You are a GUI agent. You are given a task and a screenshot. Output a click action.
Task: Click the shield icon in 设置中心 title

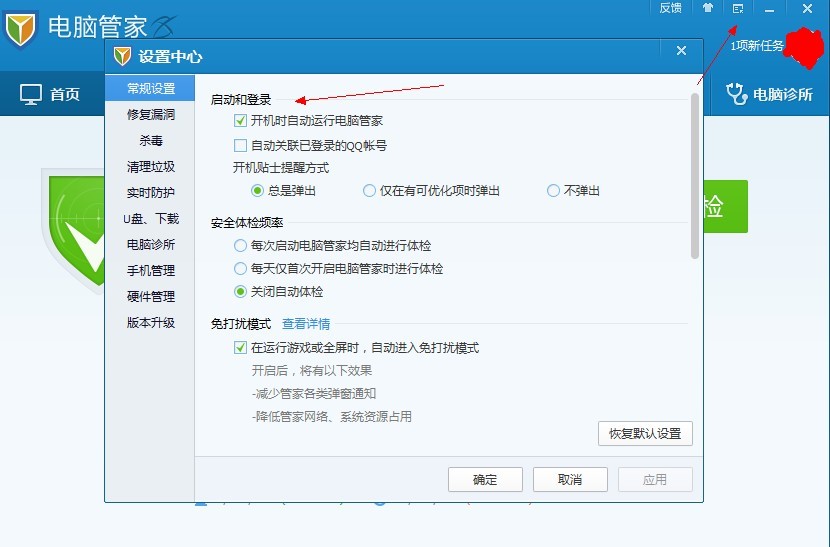(122, 56)
